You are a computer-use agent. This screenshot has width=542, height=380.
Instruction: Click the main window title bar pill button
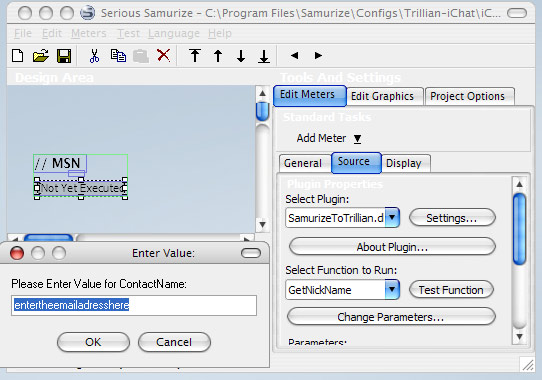517,13
